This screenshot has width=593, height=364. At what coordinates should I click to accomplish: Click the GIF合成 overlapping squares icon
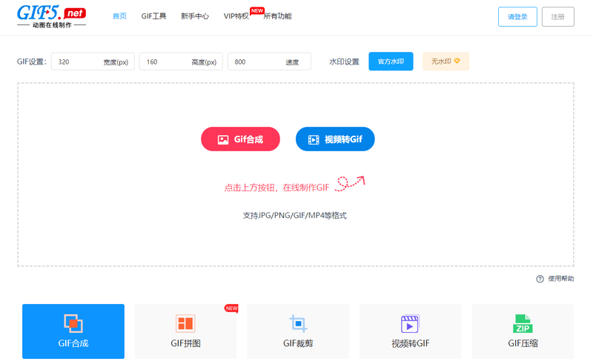click(x=73, y=323)
